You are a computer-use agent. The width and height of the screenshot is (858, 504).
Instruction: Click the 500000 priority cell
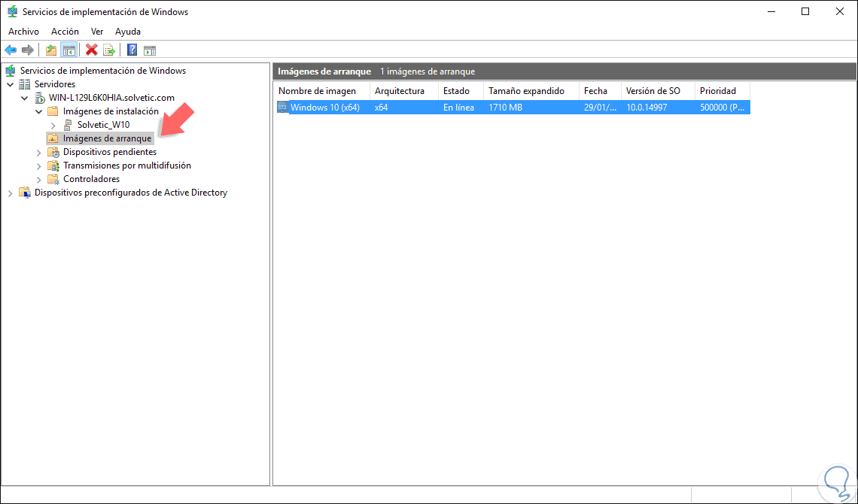(x=723, y=107)
